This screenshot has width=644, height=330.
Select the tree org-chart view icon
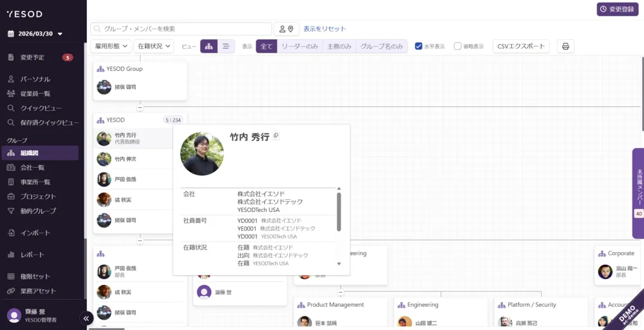coord(209,46)
